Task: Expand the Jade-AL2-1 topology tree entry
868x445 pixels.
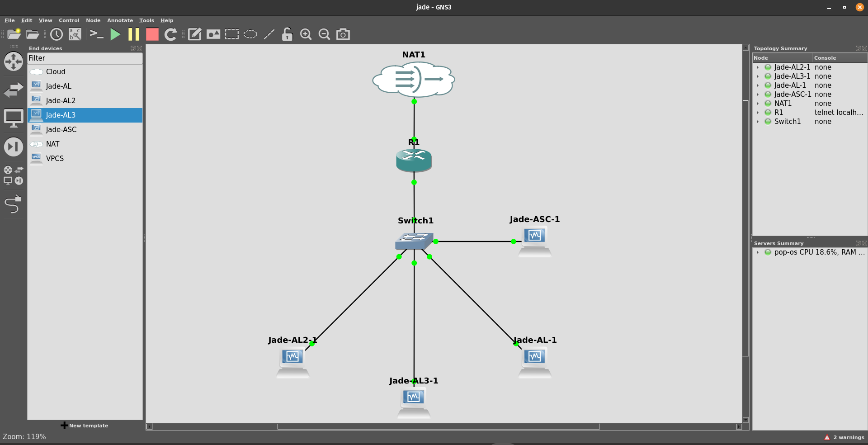Action: [758, 67]
